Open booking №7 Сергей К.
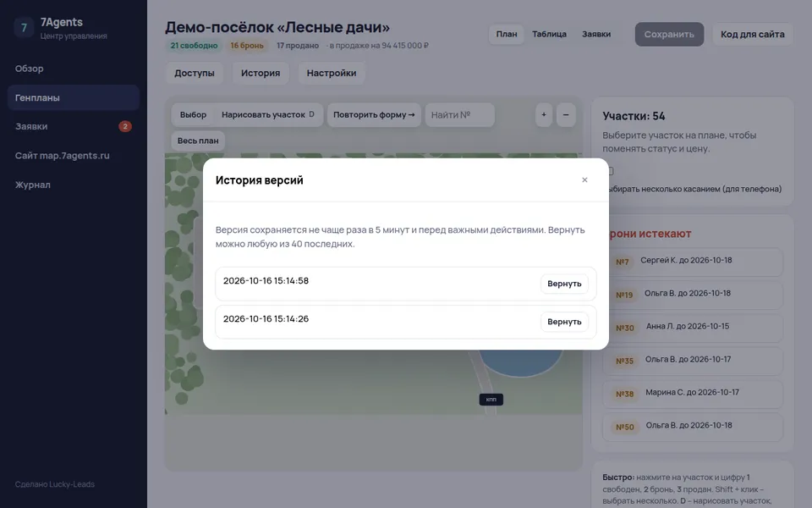 click(693, 262)
